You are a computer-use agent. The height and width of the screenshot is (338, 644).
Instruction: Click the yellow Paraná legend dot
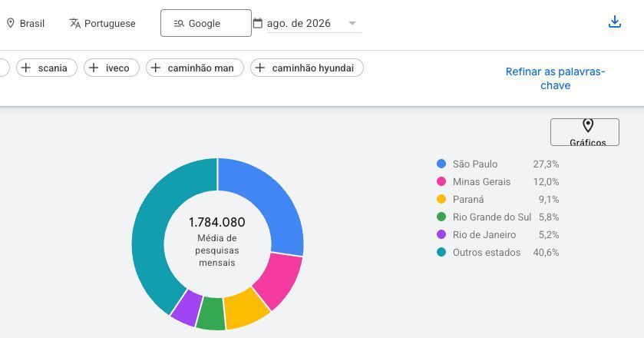441,199
